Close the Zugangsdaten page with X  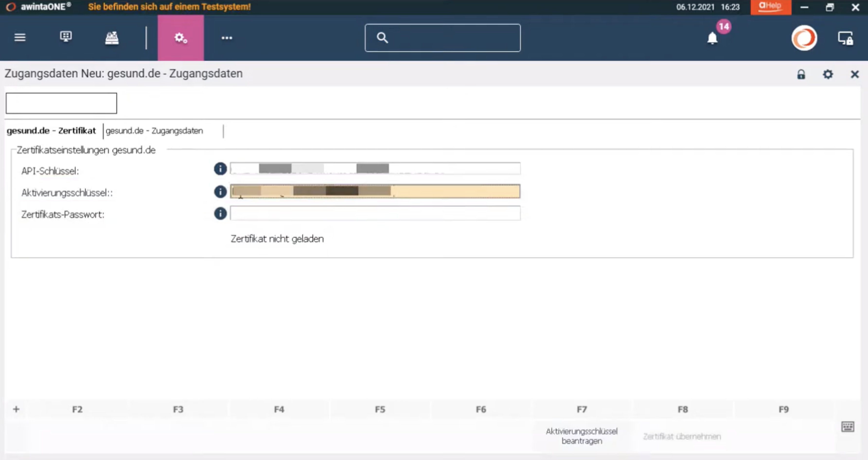(855, 74)
